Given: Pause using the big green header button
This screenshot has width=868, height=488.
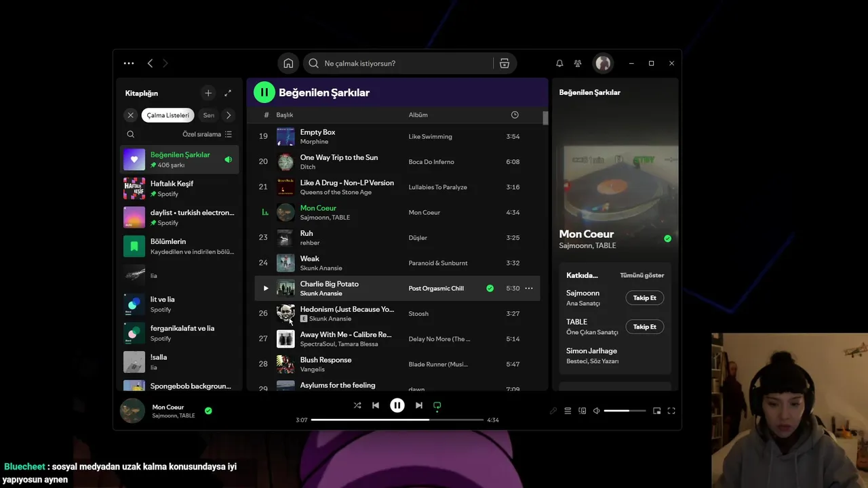Looking at the screenshot, I should 264,92.
